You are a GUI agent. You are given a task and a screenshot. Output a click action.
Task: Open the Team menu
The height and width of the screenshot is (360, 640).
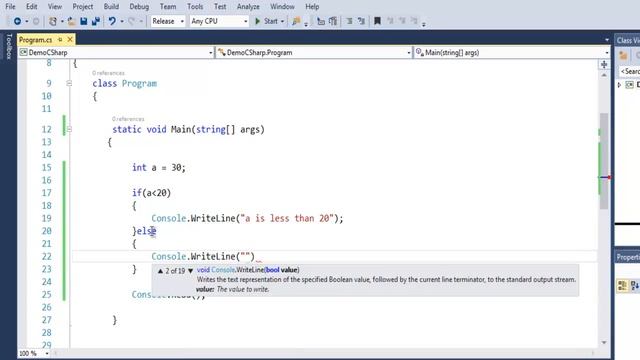point(168,7)
